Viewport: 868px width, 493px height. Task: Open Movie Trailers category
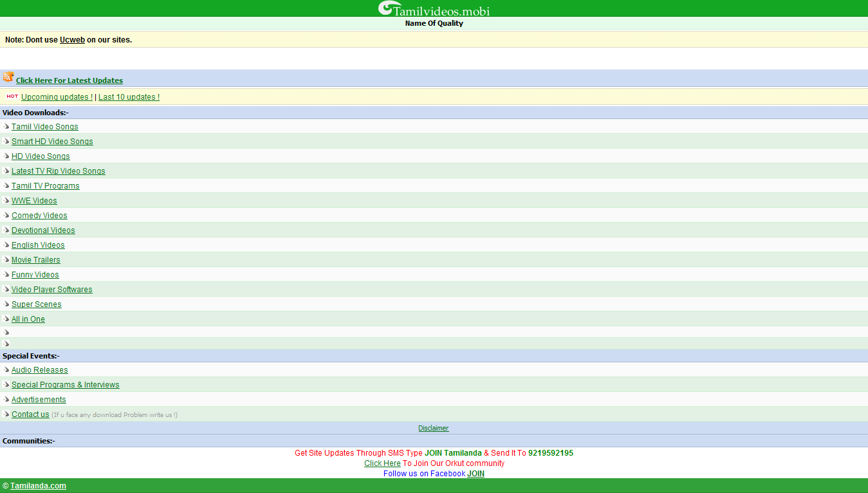pyautogui.click(x=36, y=260)
